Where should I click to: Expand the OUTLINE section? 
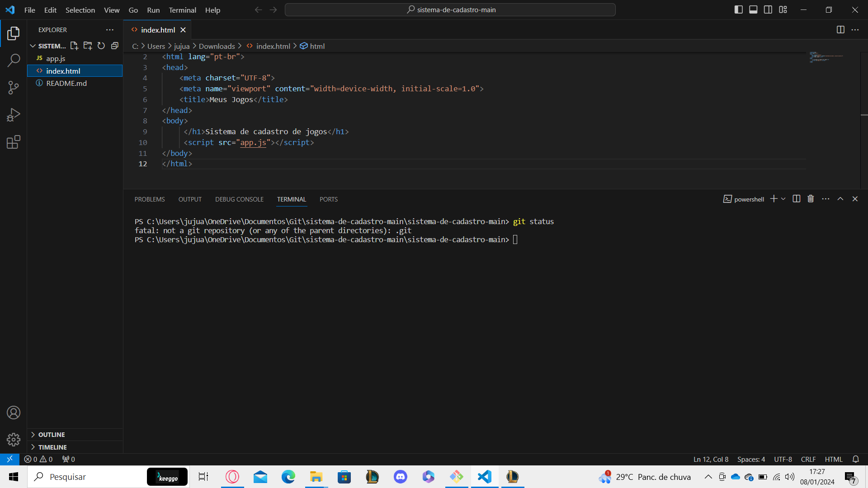coord(75,435)
